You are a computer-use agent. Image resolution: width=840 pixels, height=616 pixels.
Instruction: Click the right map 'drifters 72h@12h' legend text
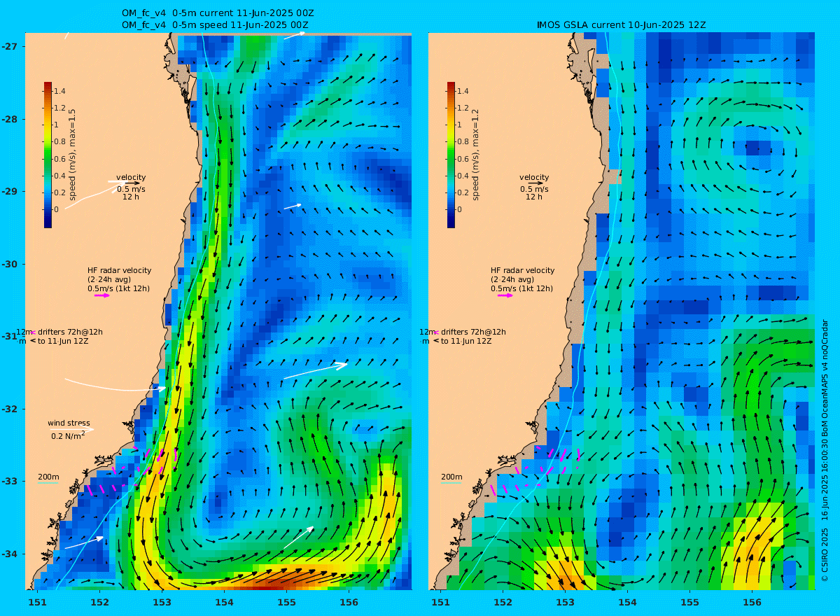pos(473,332)
